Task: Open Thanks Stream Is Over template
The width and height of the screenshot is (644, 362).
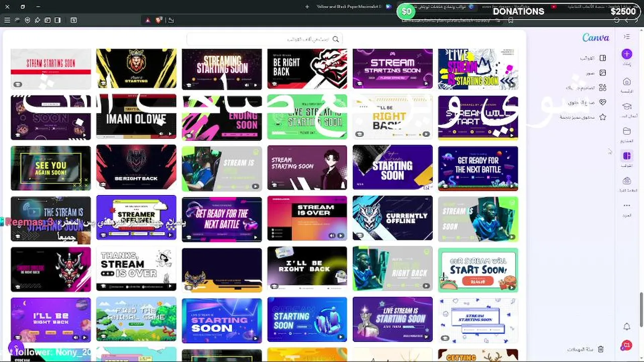Action: tap(136, 269)
